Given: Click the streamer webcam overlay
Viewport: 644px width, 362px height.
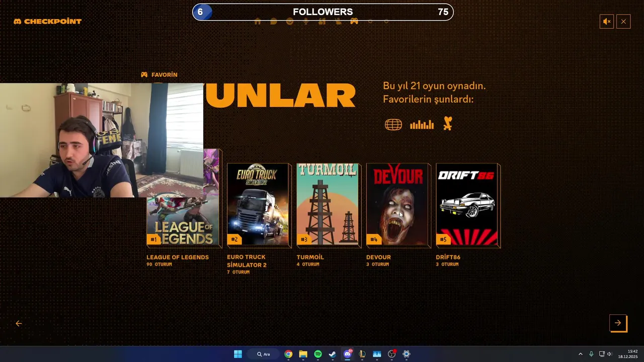Looking at the screenshot, I should [x=102, y=140].
